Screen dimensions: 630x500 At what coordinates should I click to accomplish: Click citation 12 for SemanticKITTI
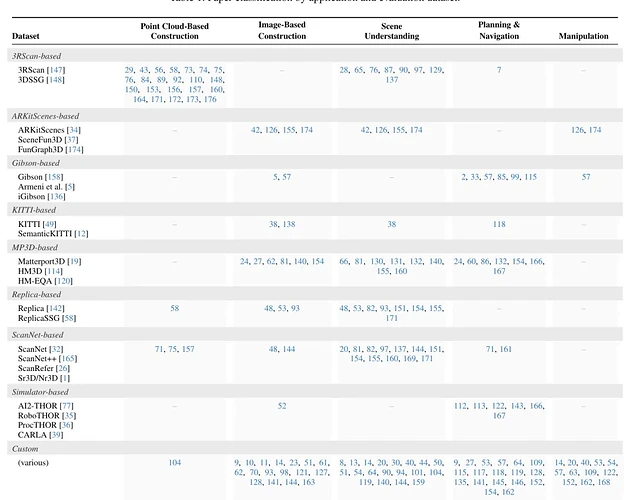pyautogui.click(x=81, y=234)
